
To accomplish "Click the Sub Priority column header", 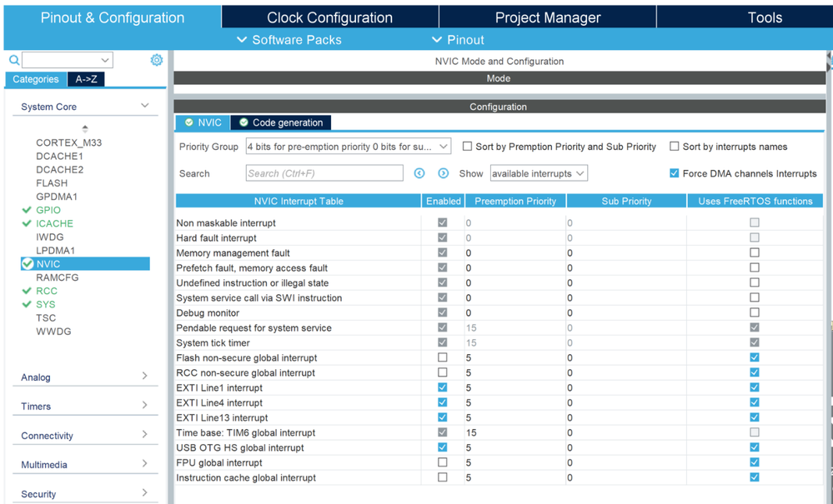I will [x=626, y=201].
